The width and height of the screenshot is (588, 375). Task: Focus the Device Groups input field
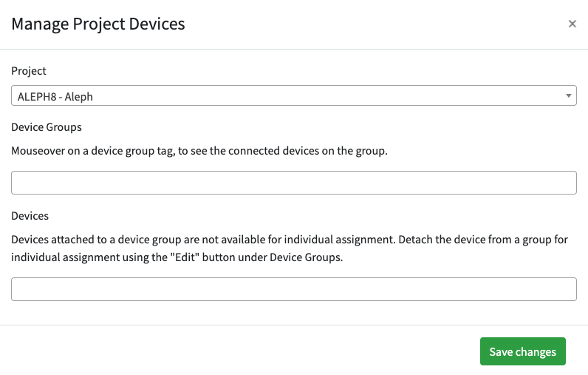pyautogui.click(x=293, y=183)
